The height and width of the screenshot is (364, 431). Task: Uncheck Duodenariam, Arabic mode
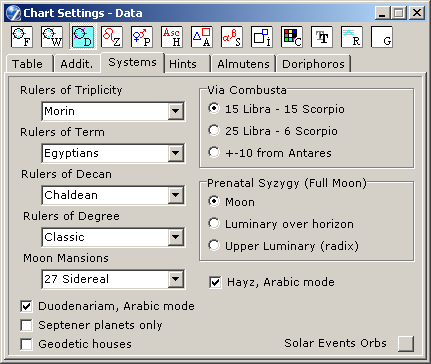26,306
